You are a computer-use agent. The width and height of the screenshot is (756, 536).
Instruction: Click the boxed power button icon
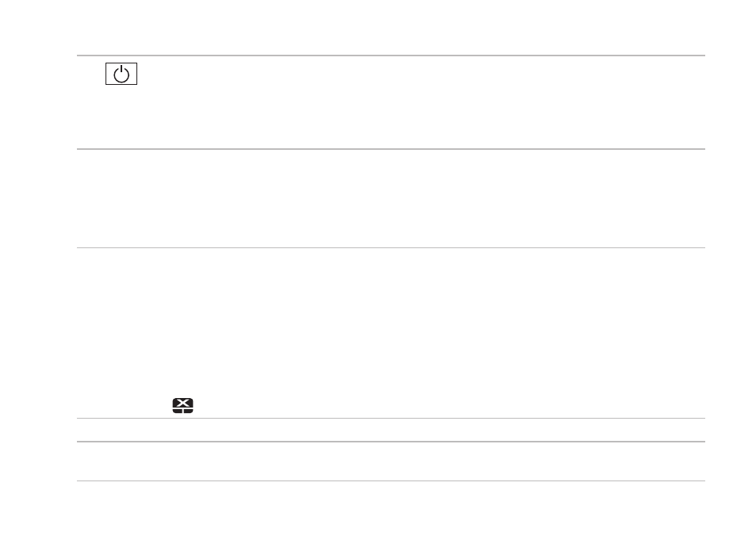(x=121, y=74)
